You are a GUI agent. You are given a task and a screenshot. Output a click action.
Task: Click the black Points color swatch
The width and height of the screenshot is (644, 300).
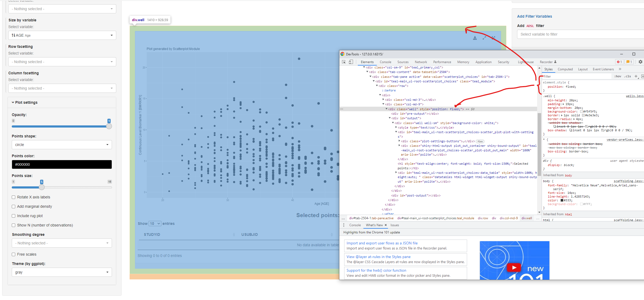point(62,164)
